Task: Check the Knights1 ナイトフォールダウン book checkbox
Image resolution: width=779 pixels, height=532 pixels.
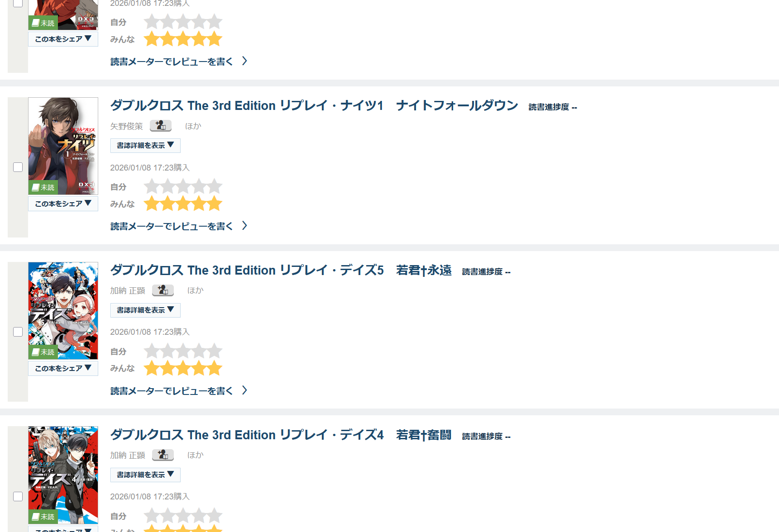Action: coord(18,167)
